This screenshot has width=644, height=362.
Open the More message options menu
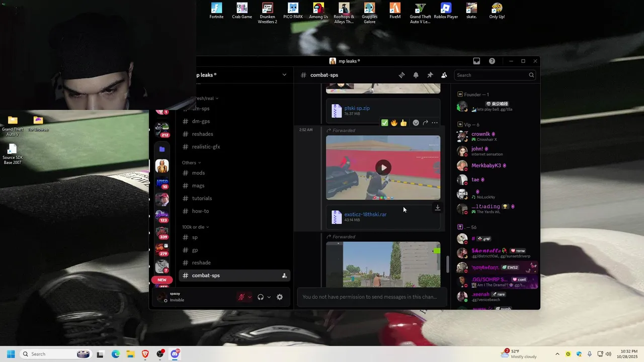(x=435, y=123)
